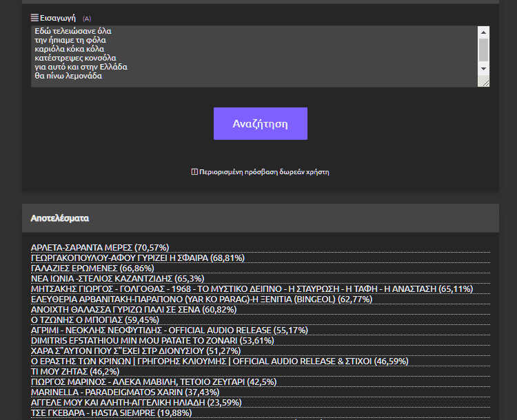
Task: Open result ΑΓΡΙΜΙ - ΝΕΟΚΛΗΣ ΝΕΟΦΥΤΙΔΗΣ
Action: [170, 330]
